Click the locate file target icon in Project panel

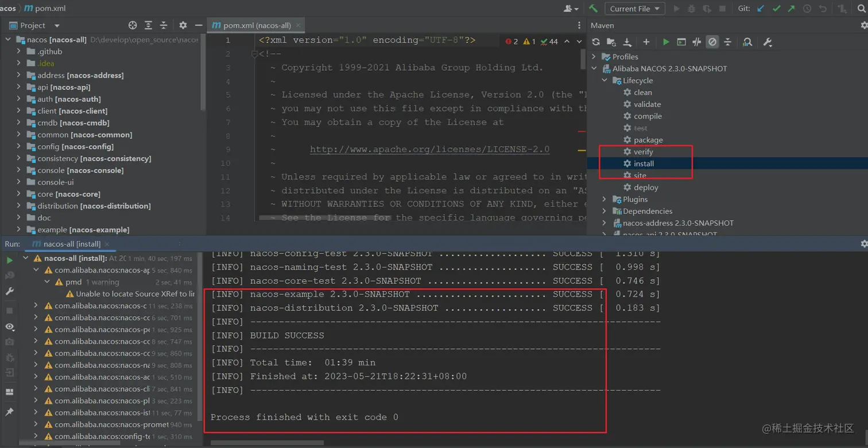coord(133,25)
